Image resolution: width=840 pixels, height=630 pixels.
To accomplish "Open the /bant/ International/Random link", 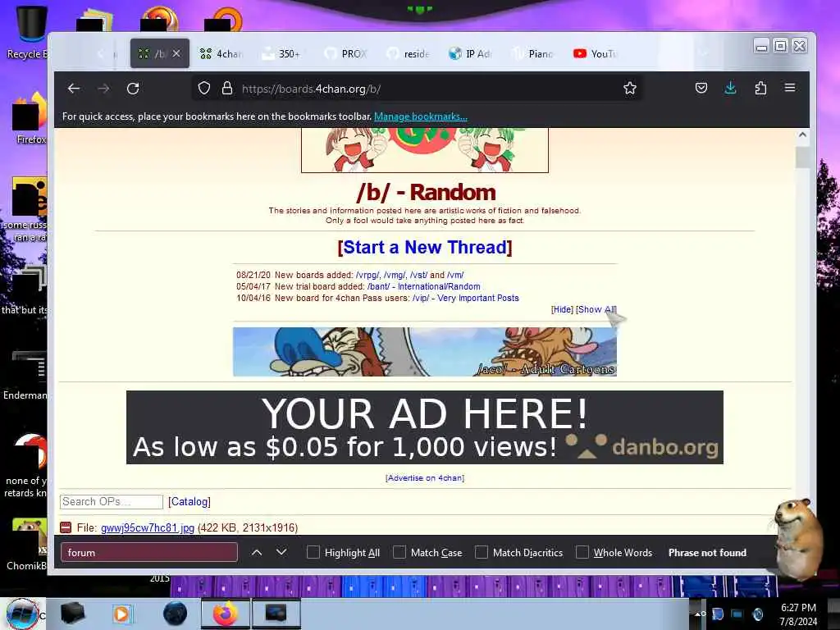I will pos(423,286).
